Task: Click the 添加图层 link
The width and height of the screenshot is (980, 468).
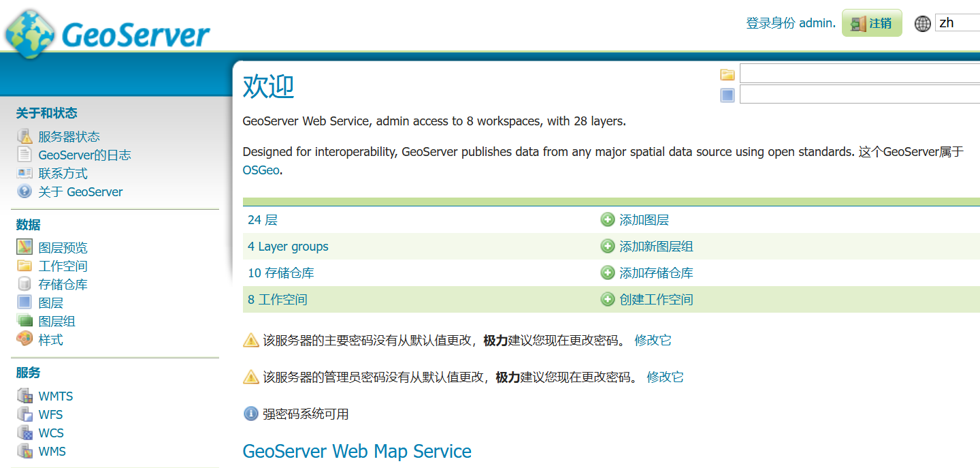Action: pos(644,219)
